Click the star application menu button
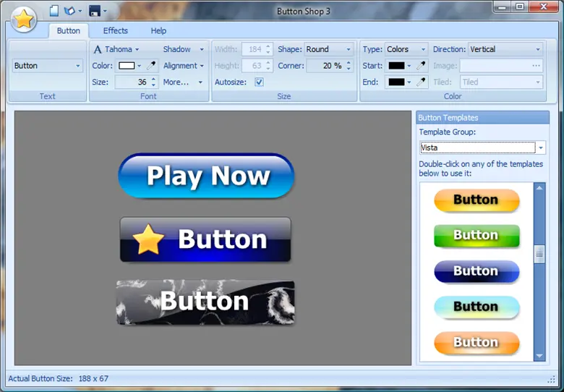Screen dimensions: 564x392 [23, 20]
